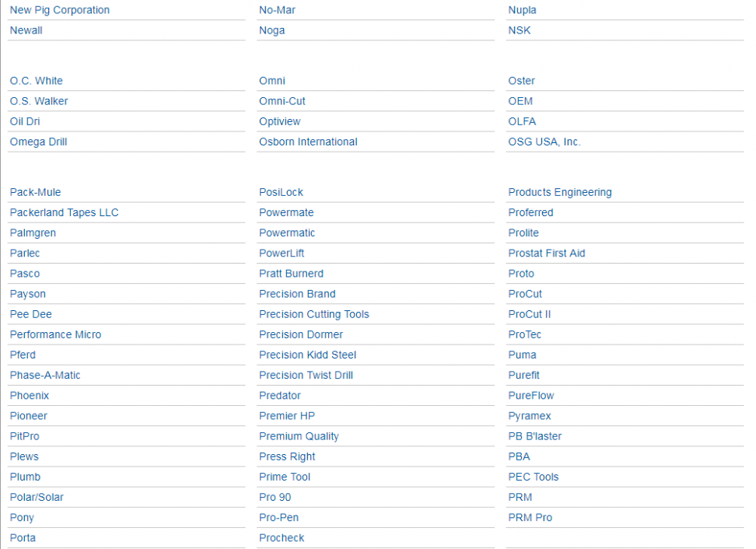Visit the OSG USA, Inc. link
Viewport: 756px width, 549px height.
pos(544,142)
